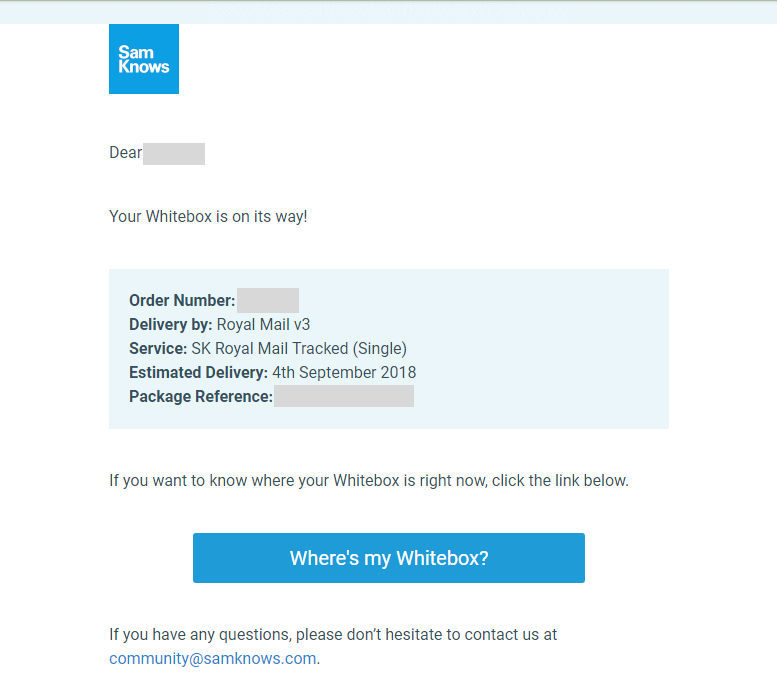Click the Your Whitebox is on its way line

click(x=208, y=216)
